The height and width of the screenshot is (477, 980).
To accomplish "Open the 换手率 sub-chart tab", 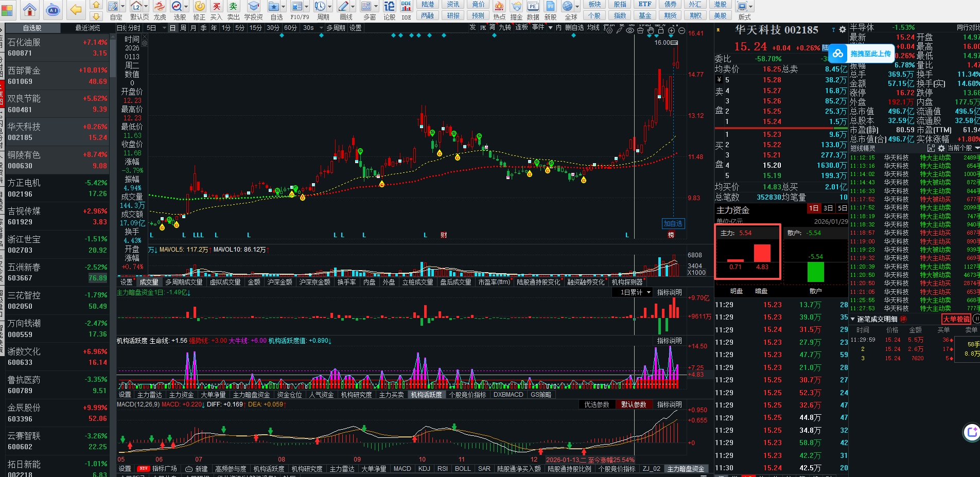I will (x=346, y=282).
